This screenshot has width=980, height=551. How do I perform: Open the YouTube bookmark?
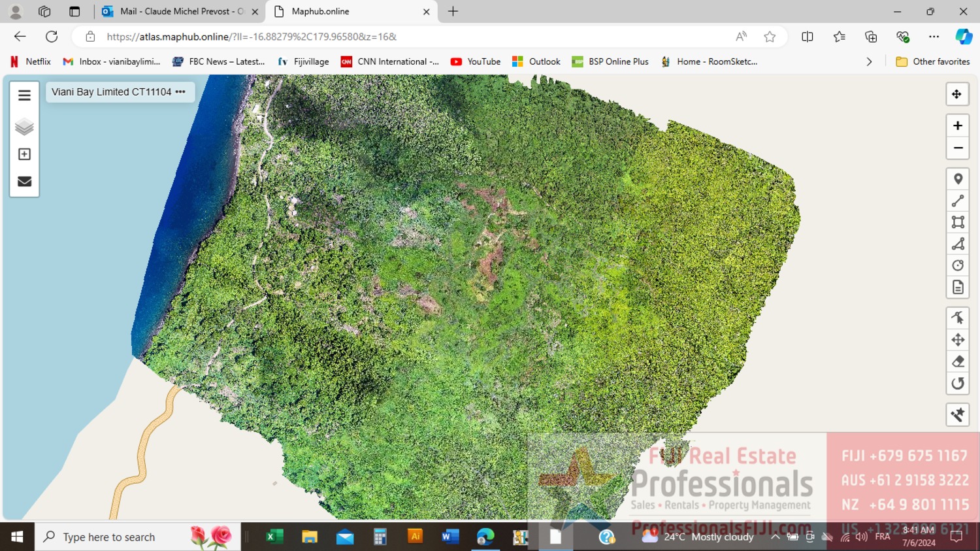[476, 61]
